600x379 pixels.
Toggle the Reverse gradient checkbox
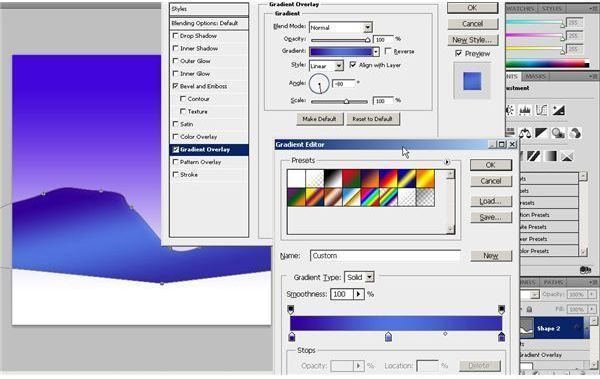(x=388, y=51)
